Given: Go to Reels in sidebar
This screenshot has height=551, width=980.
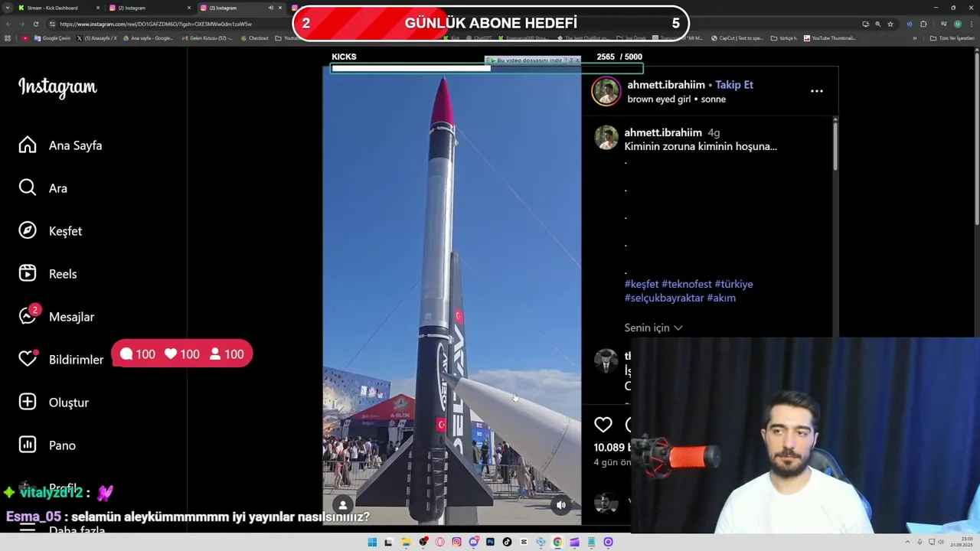Looking at the screenshot, I should pyautogui.click(x=47, y=274).
